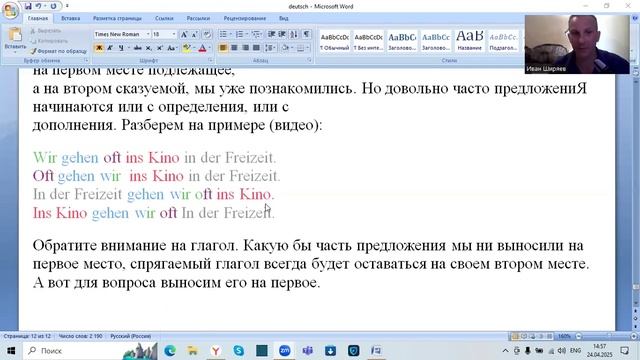
Task: Open Zoom app from taskbar
Action: point(284,351)
